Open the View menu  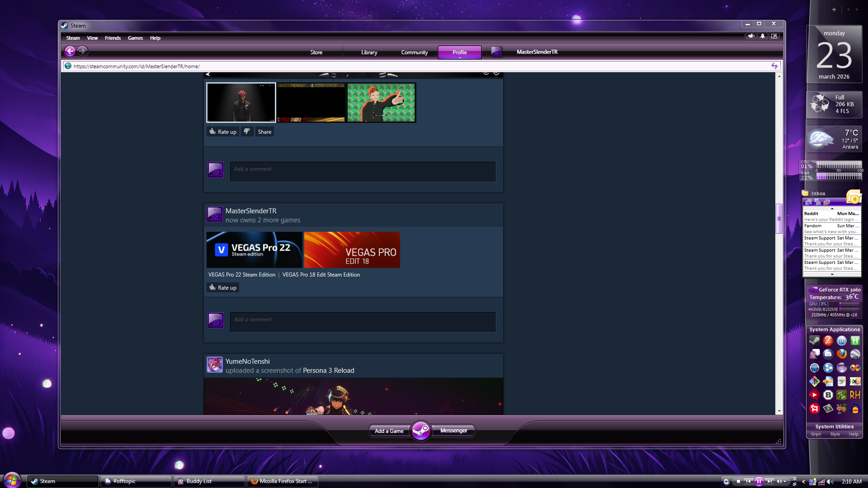(92, 38)
